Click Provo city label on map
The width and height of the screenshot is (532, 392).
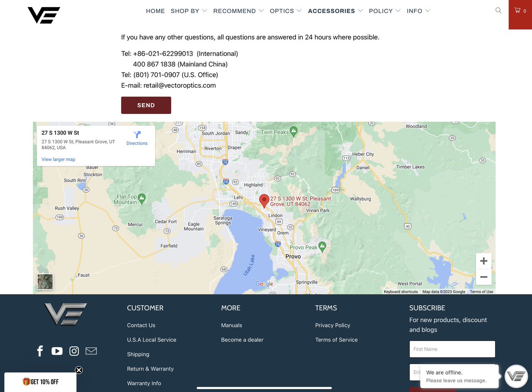[293, 256]
